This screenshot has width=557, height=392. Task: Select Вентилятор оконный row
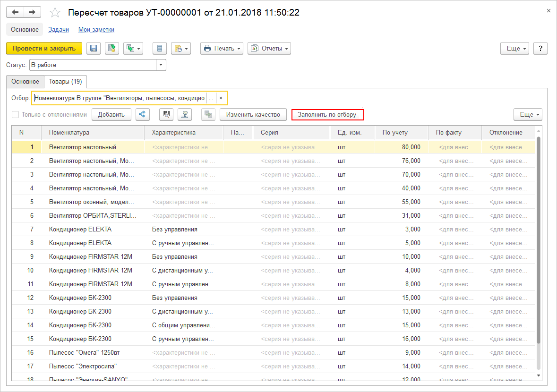click(273, 202)
